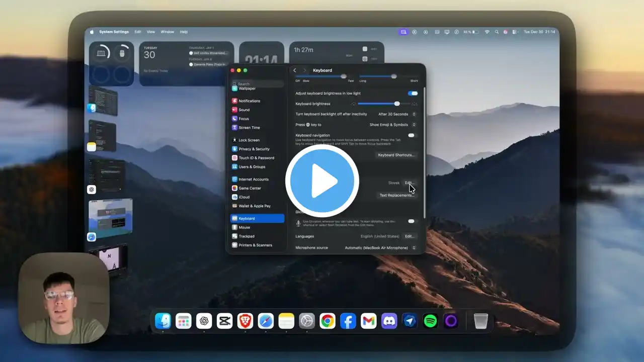This screenshot has width=644, height=362.
Task: Open Privacy & Security sidebar icon
Action: pos(234,149)
